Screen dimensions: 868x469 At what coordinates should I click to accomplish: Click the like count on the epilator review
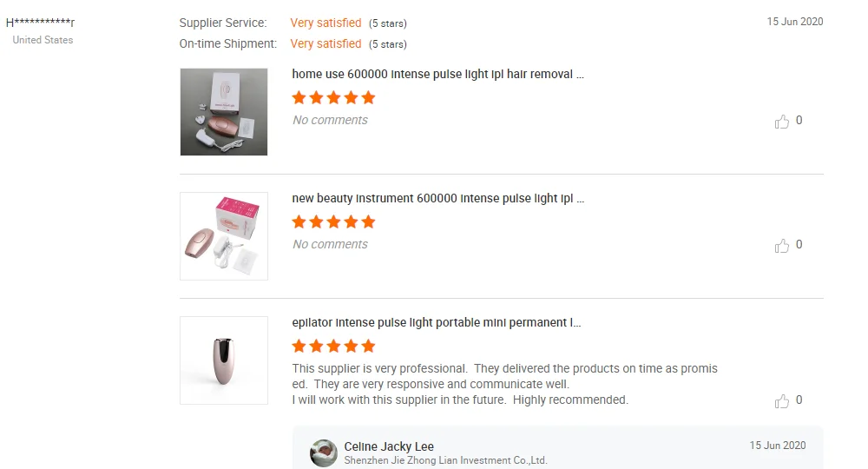click(x=799, y=400)
